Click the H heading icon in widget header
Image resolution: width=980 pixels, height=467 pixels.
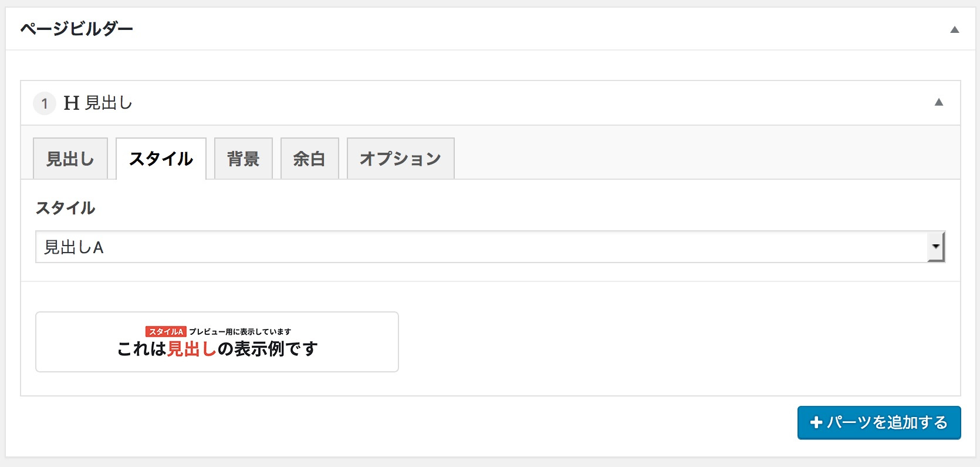(72, 103)
